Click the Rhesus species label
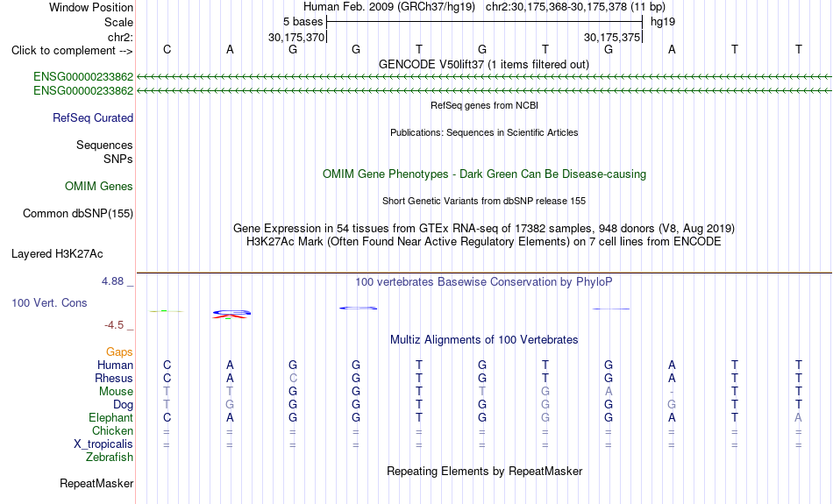This screenshot has height=504, width=833. pos(114,378)
